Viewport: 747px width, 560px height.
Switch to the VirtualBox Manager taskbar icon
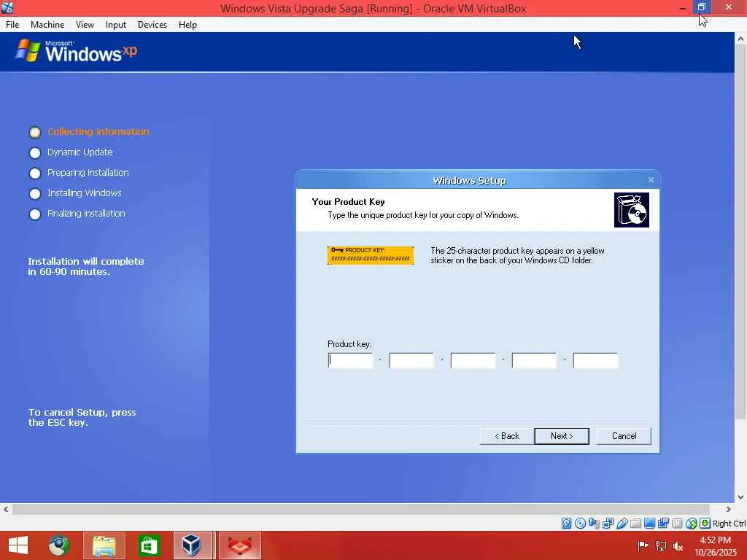click(193, 545)
